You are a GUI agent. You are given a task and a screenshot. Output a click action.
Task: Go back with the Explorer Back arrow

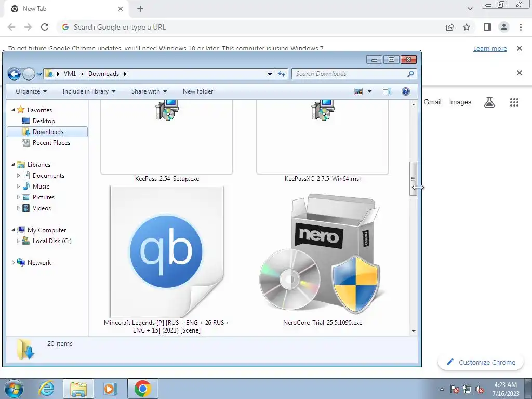pos(14,74)
